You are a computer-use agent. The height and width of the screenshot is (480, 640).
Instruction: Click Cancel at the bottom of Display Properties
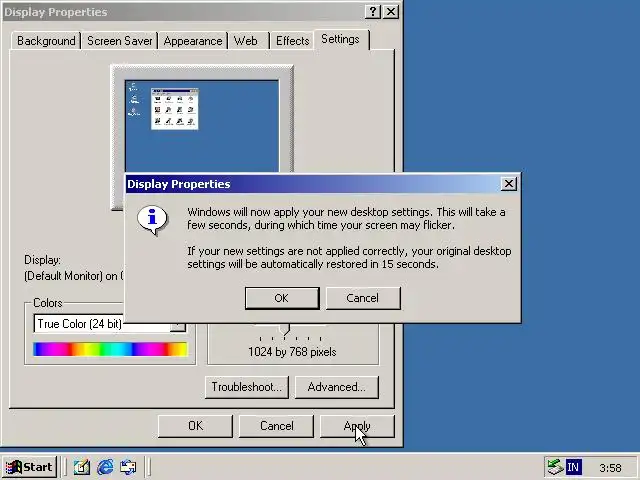coord(276,426)
